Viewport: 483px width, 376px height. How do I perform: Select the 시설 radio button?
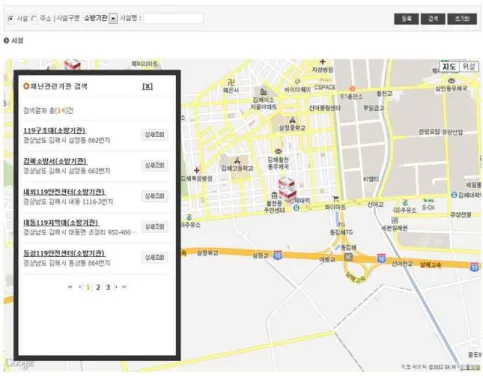tap(11, 19)
